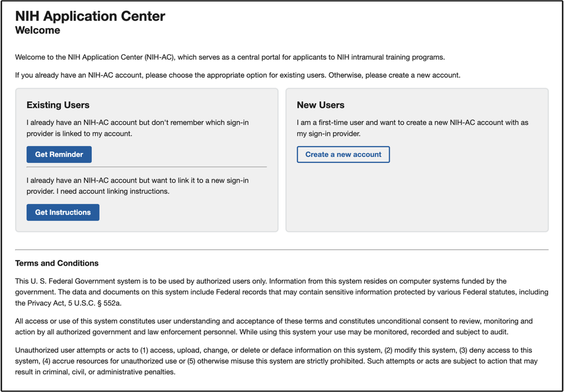Image resolution: width=564 pixels, height=392 pixels.
Task: Click the authorized users only paragraph
Action: (x=276, y=292)
